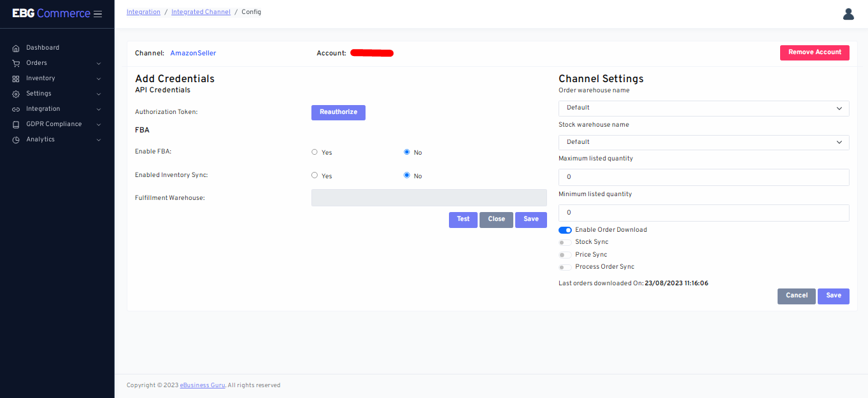Click the Integration link icon
This screenshot has width=868, height=398.
[16, 109]
